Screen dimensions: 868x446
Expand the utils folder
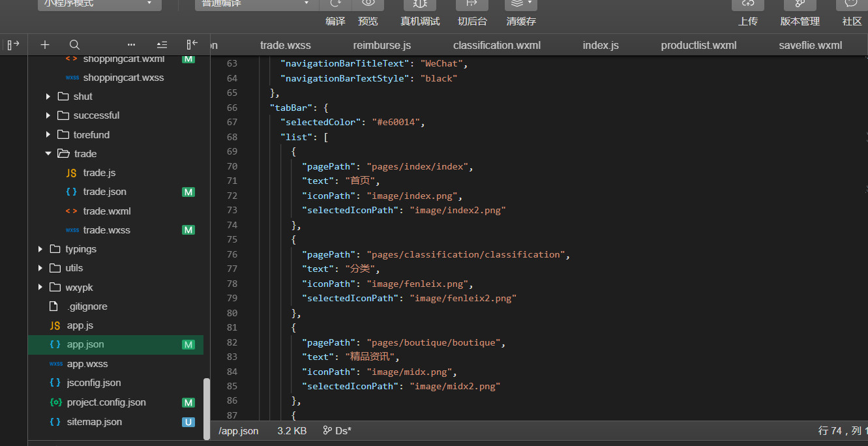click(40, 268)
